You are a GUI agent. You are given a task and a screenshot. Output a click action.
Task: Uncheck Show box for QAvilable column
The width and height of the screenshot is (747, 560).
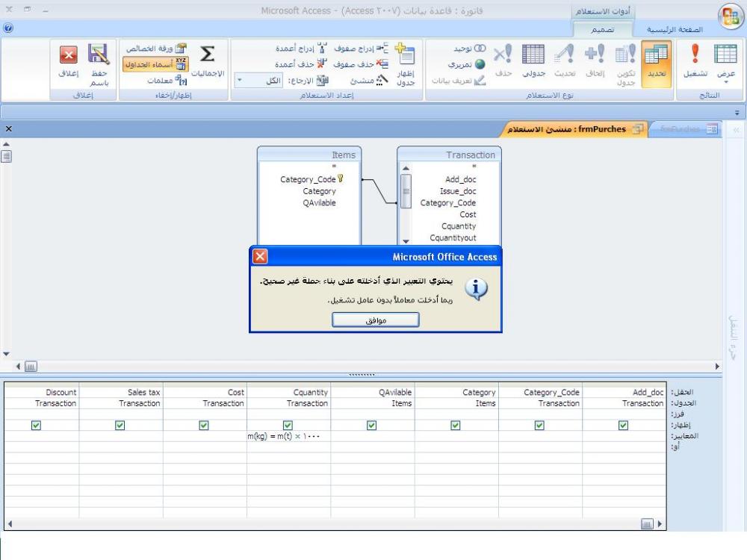coord(371,425)
